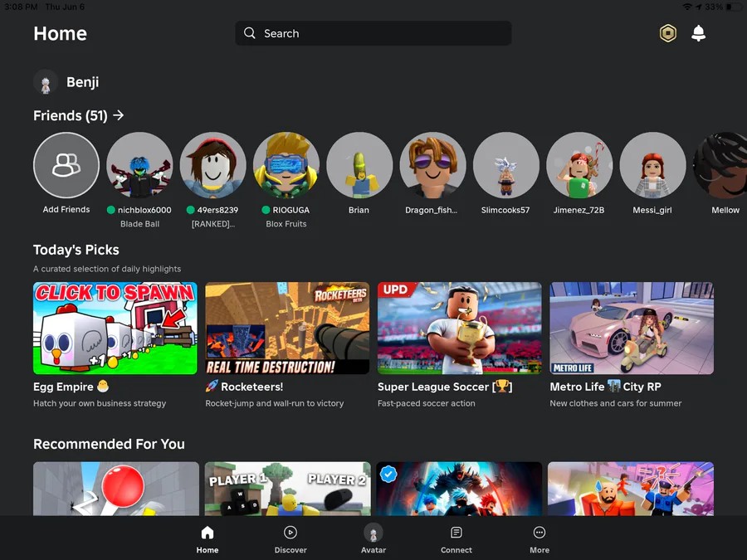The width and height of the screenshot is (747, 560).
Task: Open the verified anime fighters game
Action: [459, 489]
